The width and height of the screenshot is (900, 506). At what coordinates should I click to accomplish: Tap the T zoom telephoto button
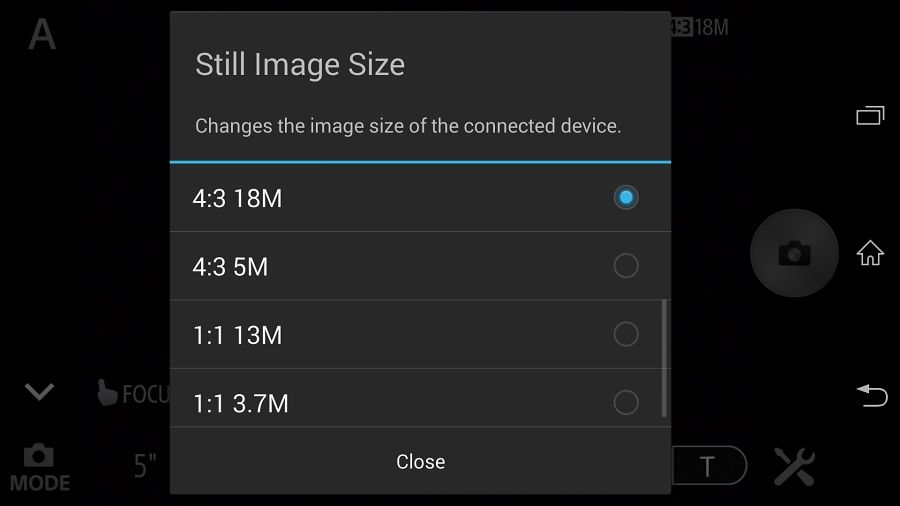[708, 466]
